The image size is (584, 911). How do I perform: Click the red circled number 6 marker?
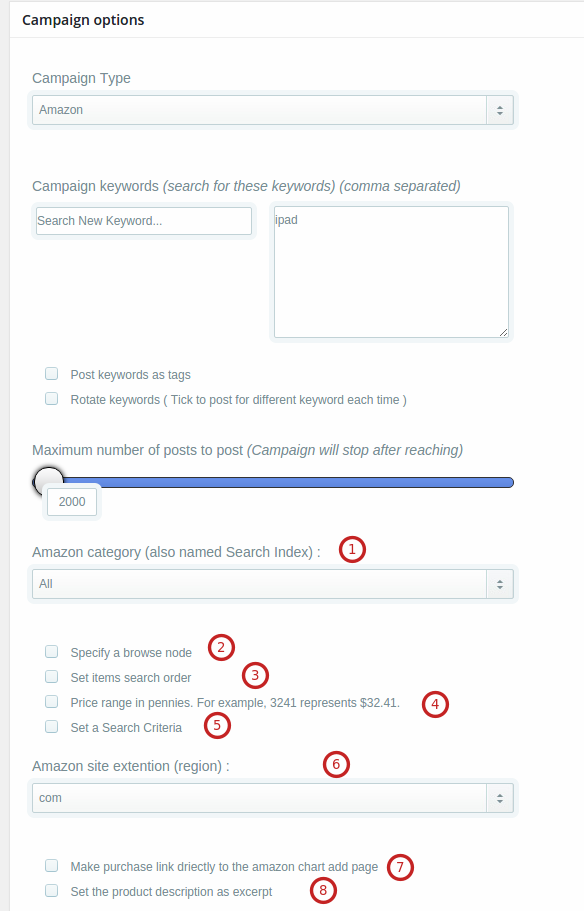336,765
